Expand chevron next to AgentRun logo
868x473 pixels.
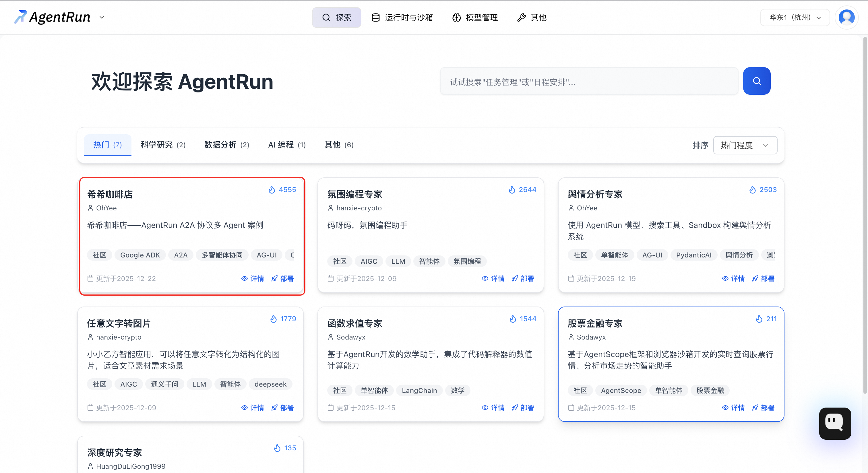coord(102,18)
